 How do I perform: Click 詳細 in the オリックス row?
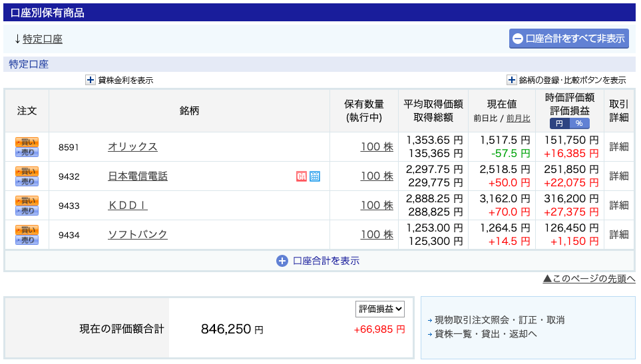[619, 146]
